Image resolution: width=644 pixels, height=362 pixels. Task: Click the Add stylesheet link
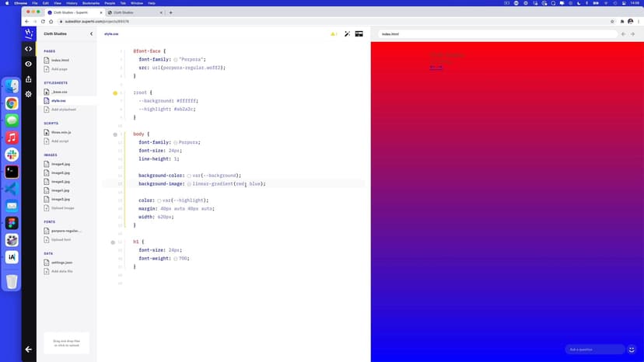pos(64,110)
